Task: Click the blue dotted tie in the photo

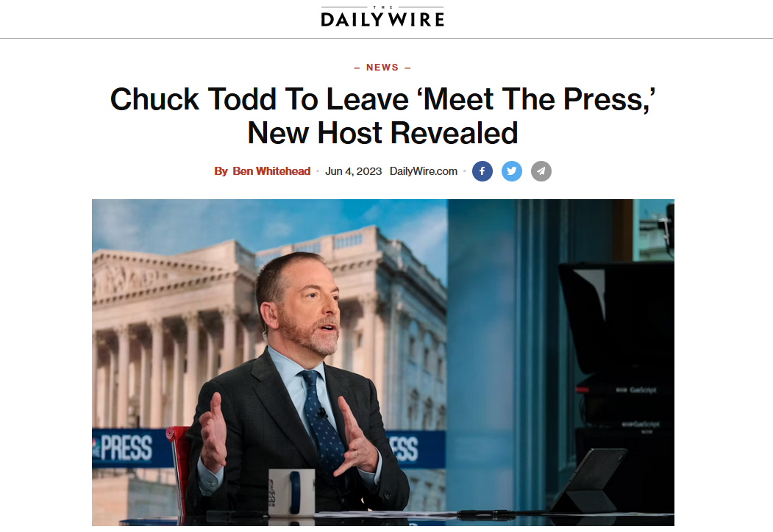Action: 323,419
